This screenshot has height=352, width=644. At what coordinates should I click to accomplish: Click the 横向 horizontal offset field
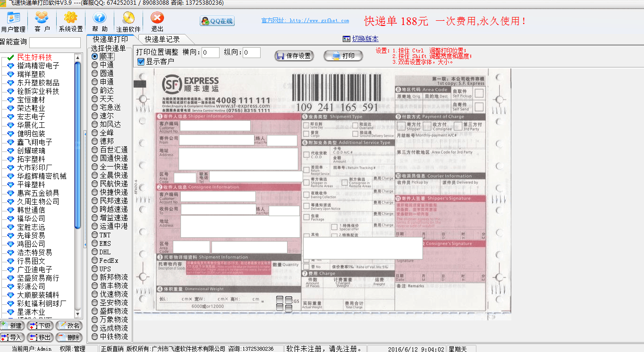coord(211,52)
